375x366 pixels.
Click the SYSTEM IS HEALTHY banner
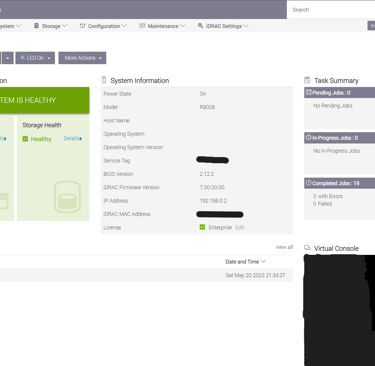(44, 100)
